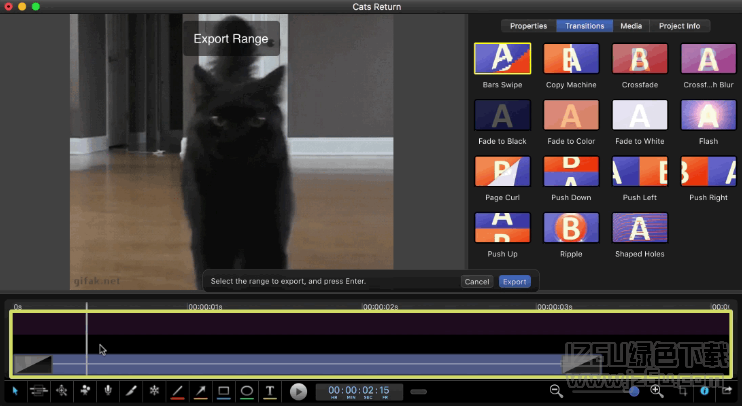
Task: Click the blue Export button
Action: (514, 282)
